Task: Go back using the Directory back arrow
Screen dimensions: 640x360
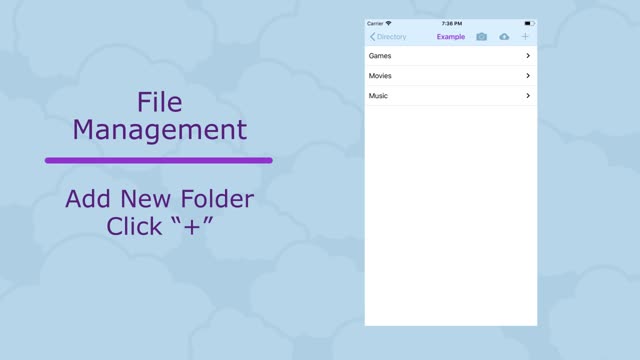Action: 372,37
